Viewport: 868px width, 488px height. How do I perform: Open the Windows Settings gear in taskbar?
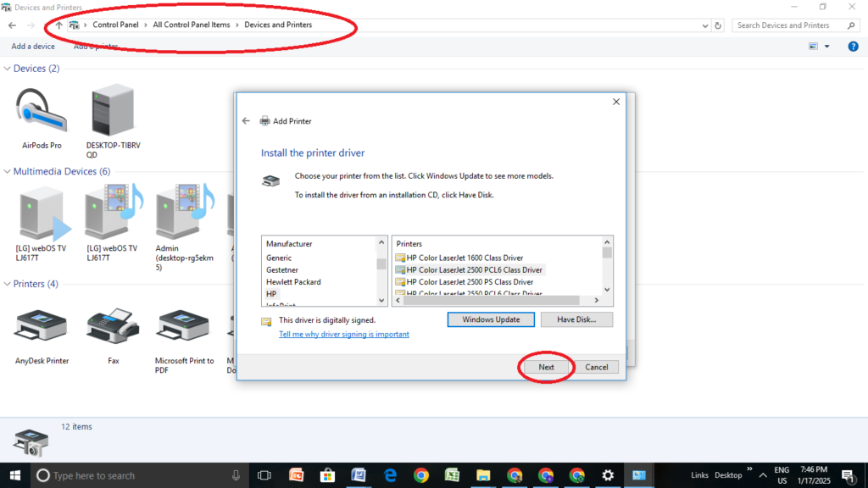[608, 475]
